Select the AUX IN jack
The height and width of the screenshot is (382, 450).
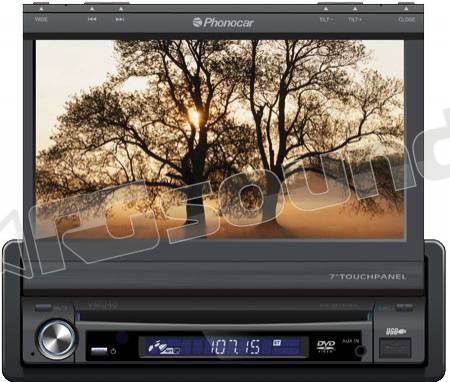360,351
